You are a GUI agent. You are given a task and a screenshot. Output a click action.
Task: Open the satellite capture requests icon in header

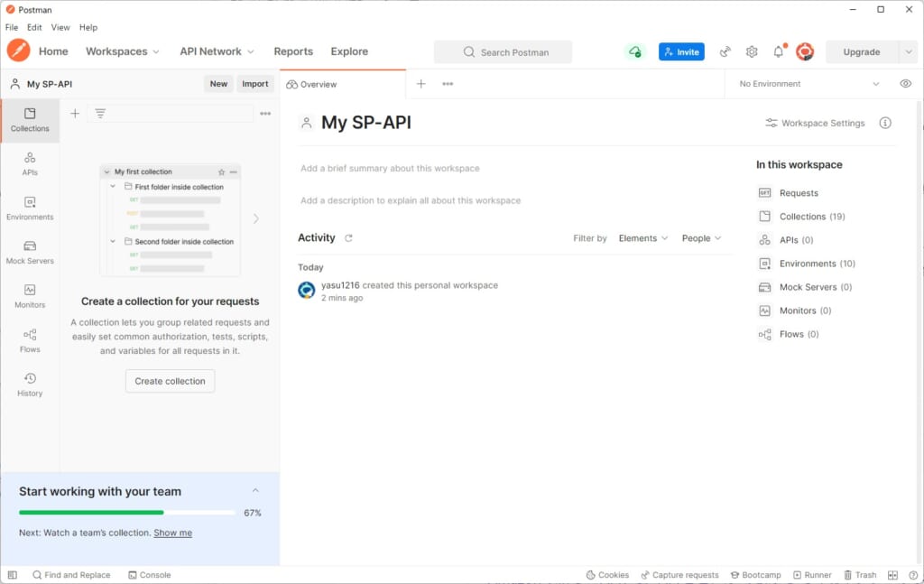tap(725, 51)
